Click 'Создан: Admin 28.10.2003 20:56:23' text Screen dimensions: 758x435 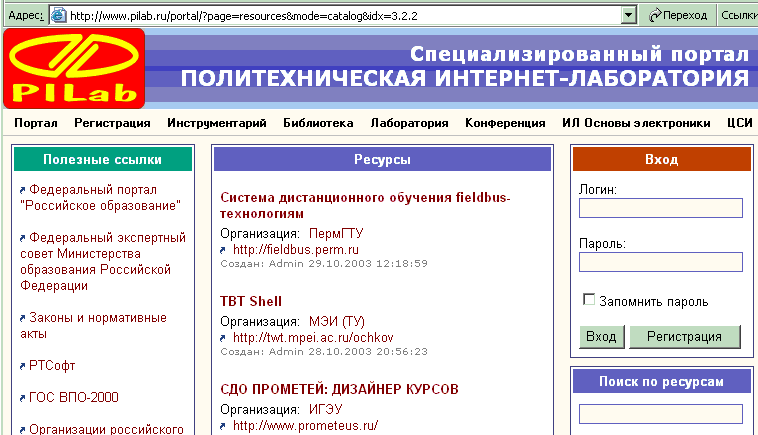pos(324,352)
